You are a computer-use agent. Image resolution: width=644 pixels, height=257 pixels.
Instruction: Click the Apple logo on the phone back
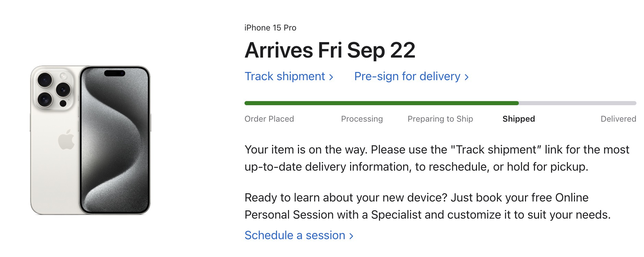67,139
